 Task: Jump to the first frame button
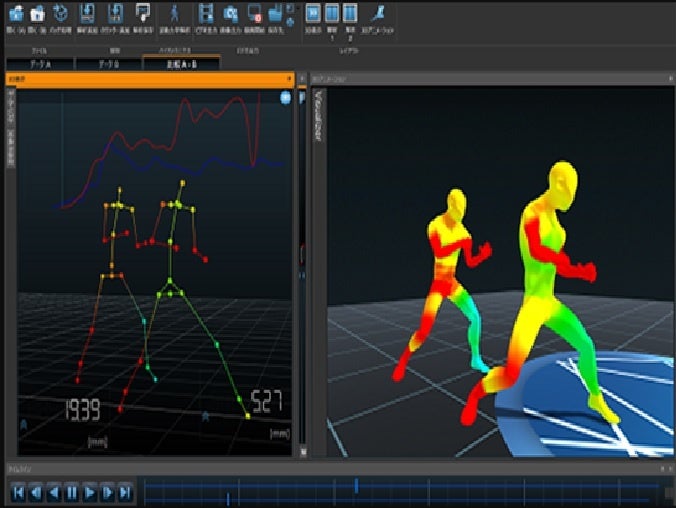pos(18,492)
